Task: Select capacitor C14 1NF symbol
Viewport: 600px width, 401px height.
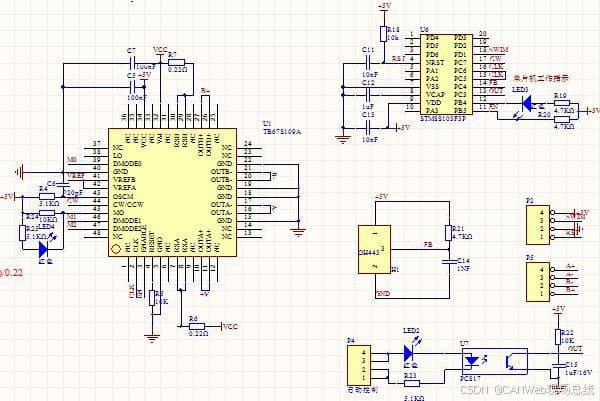Action: click(449, 262)
